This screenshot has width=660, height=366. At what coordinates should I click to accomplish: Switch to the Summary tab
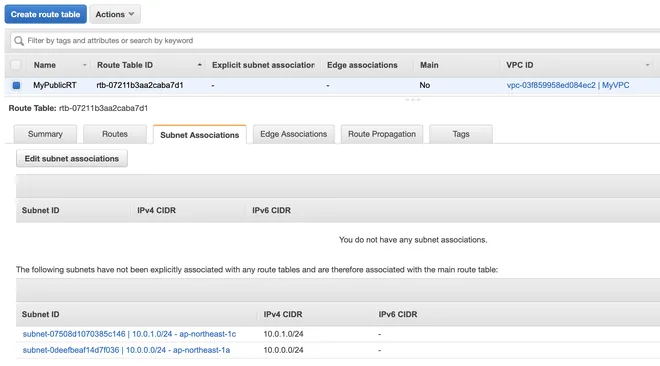coord(45,134)
